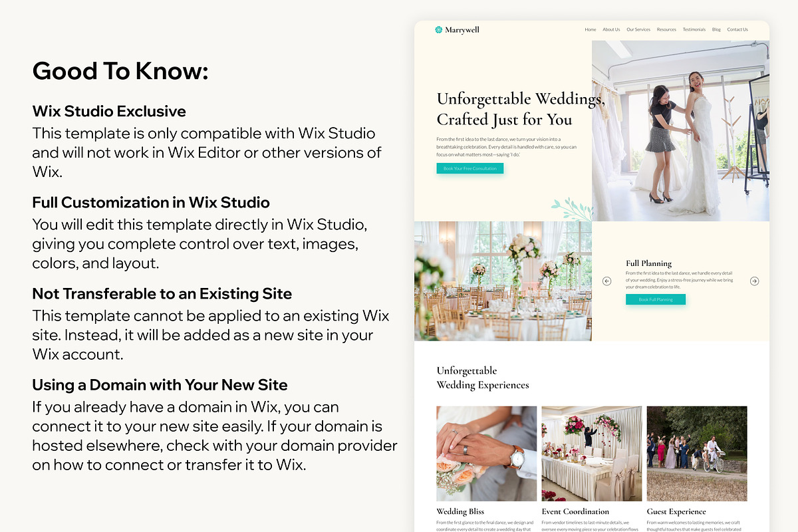Screen dimensions: 798x532
Task: Click the Guest Experience card title
Action: [x=676, y=511]
